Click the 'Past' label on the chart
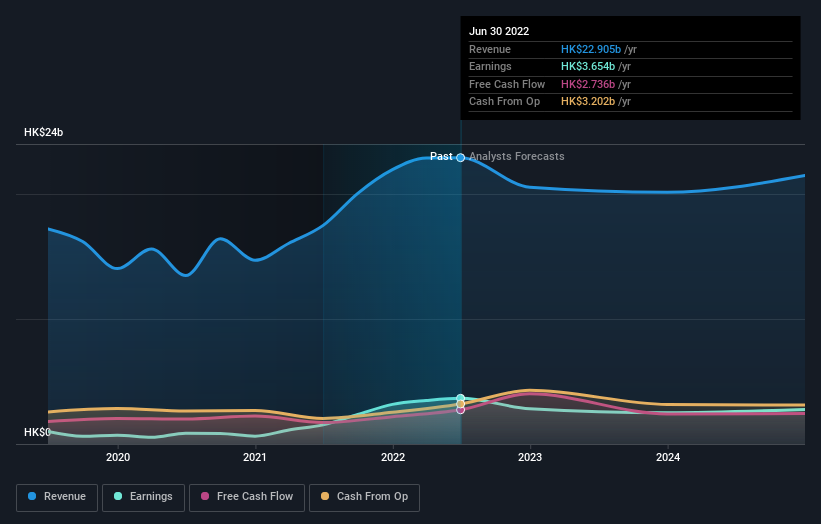Screen dimensions: 821x524 [x=441, y=156]
